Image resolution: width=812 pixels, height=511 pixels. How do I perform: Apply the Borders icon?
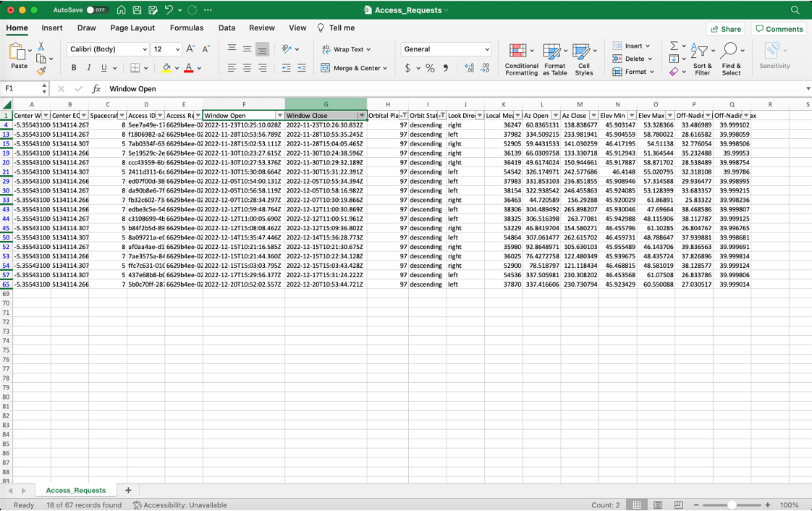click(135, 68)
